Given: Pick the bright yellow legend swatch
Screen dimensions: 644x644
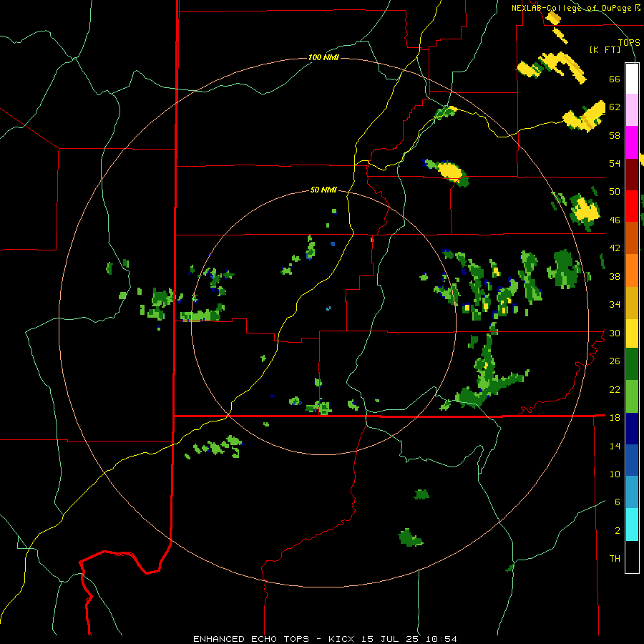Looking at the screenshot, I should click(x=632, y=333).
